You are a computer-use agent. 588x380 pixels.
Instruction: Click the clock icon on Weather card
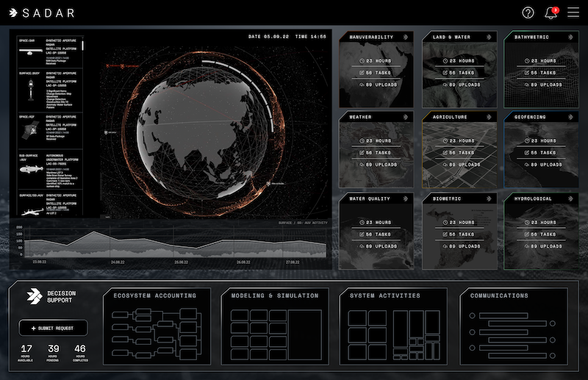pyautogui.click(x=362, y=140)
